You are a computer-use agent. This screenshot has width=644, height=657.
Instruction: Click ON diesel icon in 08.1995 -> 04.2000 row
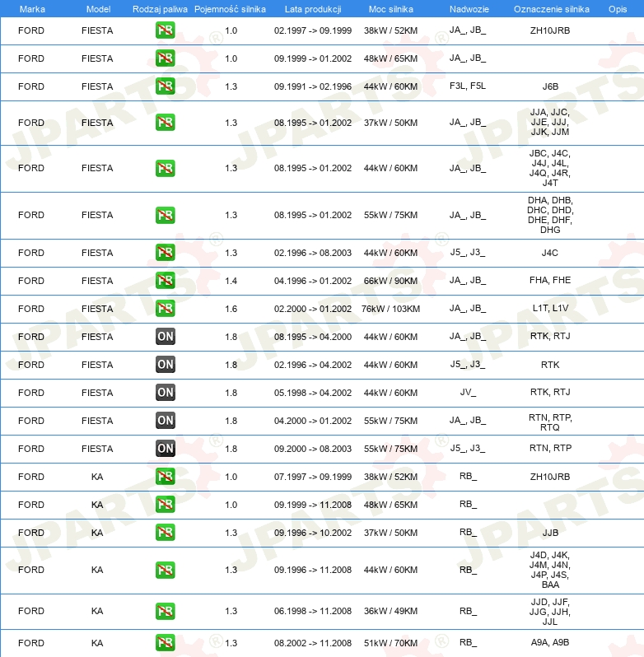[x=165, y=337]
